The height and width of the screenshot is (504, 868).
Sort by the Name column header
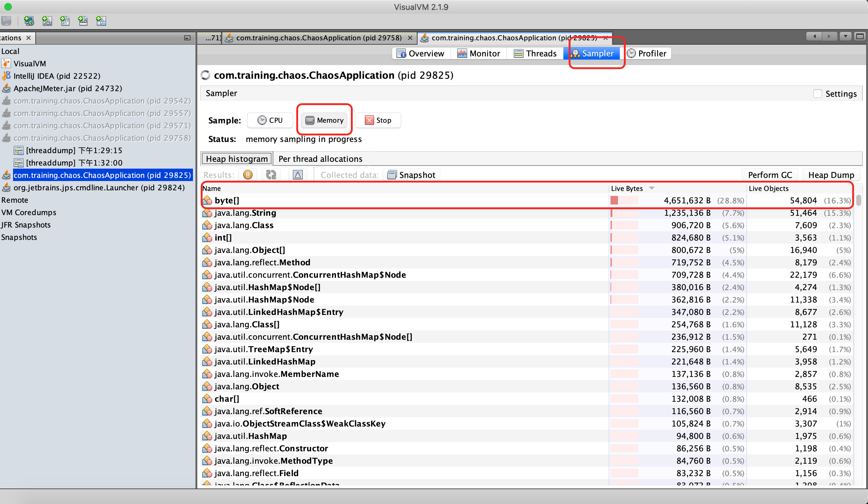405,188
